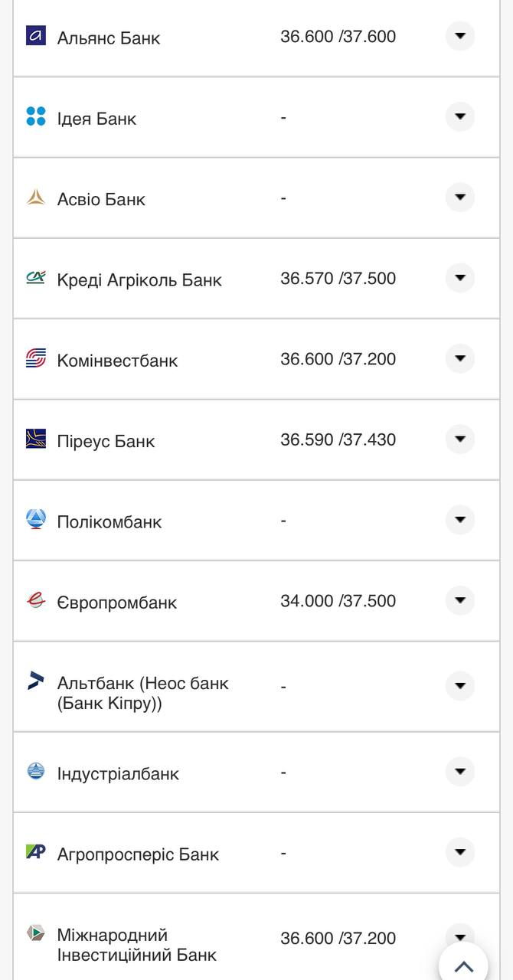Viewport: 513px width, 980px height.
Task: Click the Полікомбанк logo icon
Action: click(36, 520)
